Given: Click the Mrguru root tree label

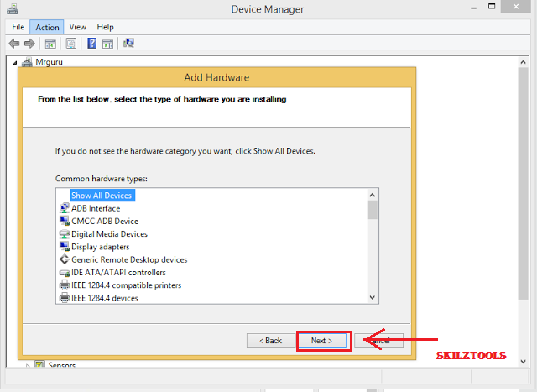Looking at the screenshot, I should [x=49, y=62].
